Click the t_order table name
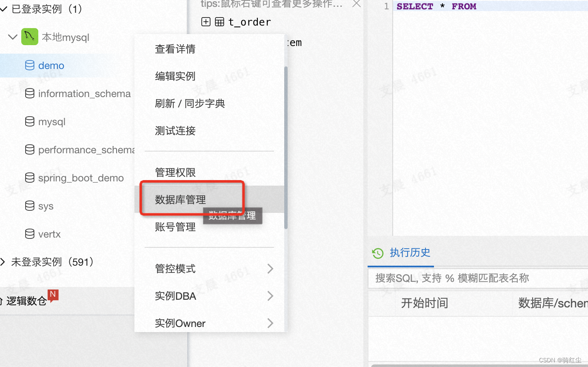 click(x=250, y=22)
